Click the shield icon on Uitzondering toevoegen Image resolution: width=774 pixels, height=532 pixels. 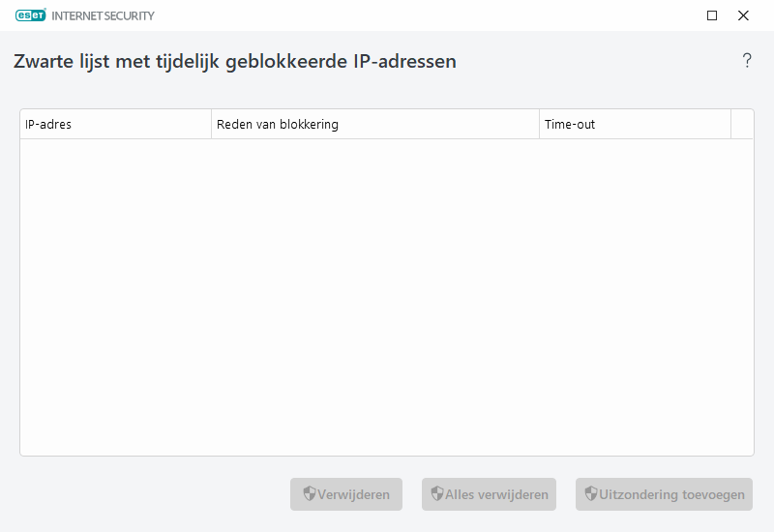590,494
